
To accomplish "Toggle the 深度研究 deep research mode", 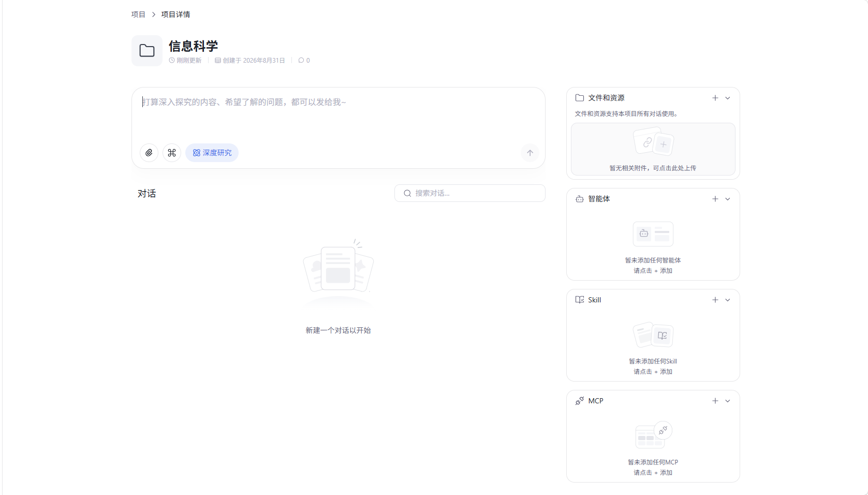I will (x=212, y=153).
